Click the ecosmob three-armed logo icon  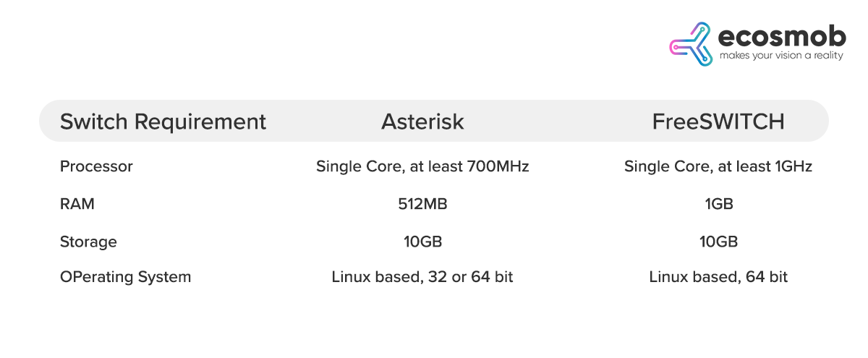coord(693,43)
